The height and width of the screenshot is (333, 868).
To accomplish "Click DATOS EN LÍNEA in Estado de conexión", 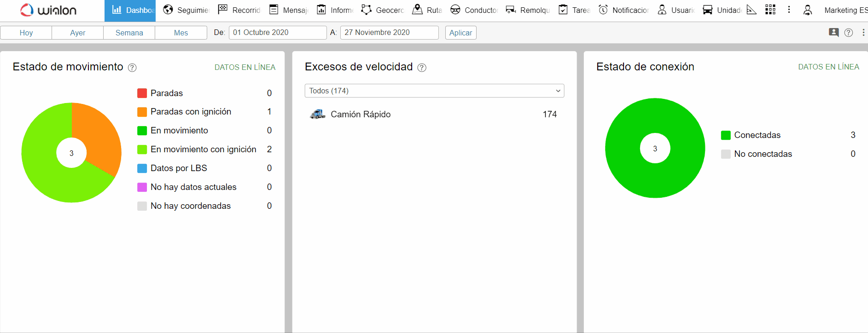I will (829, 67).
